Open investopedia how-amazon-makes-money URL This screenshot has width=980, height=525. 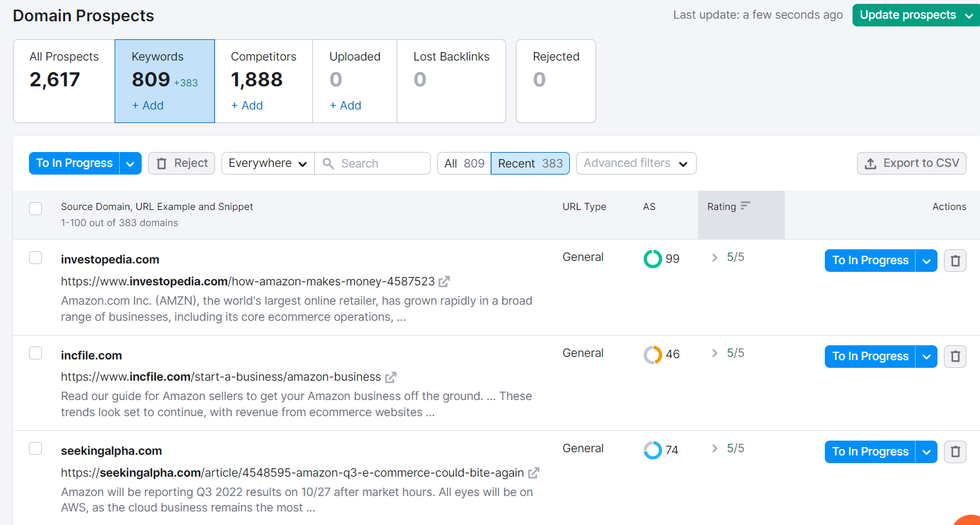pyautogui.click(x=248, y=282)
